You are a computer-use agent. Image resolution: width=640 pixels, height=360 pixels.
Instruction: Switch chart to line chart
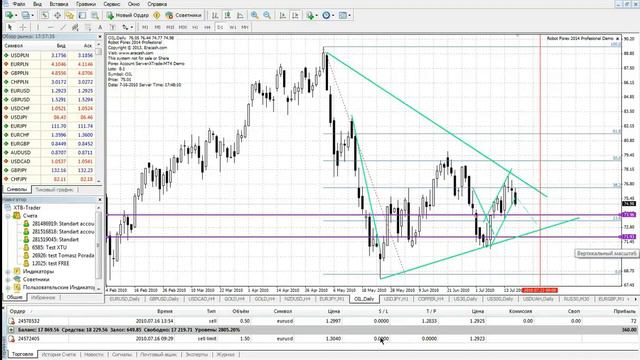(x=240, y=15)
